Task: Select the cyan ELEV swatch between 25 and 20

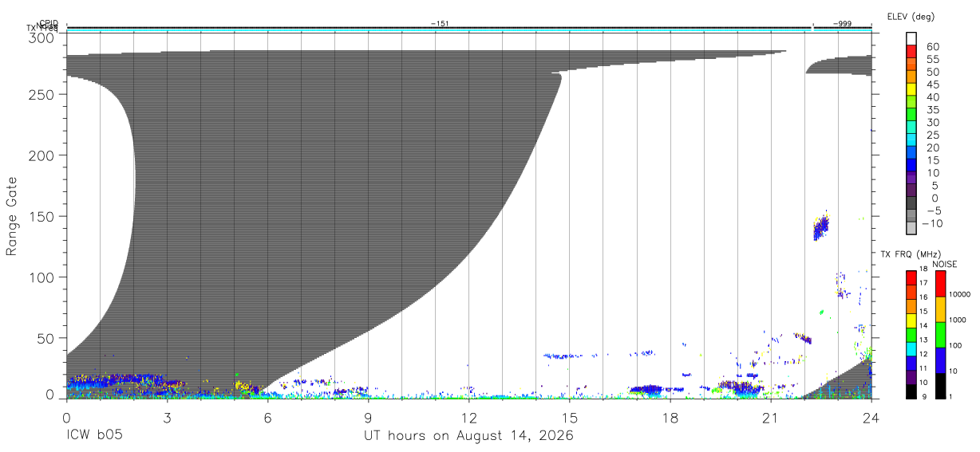Action: [911, 141]
